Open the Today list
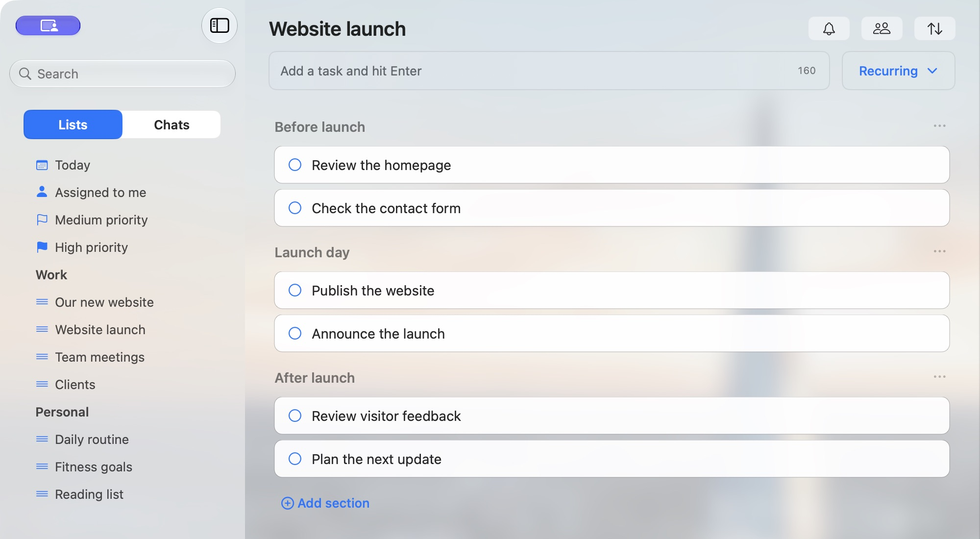 coord(73,165)
